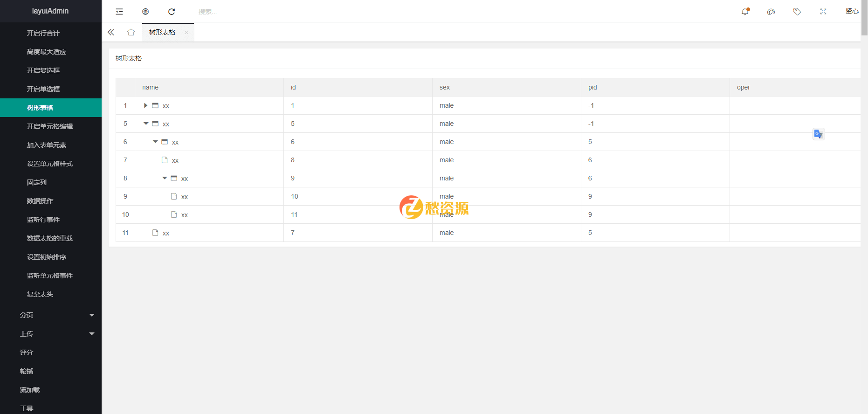
Task: Click the Google Translate floating icon
Action: 819,134
